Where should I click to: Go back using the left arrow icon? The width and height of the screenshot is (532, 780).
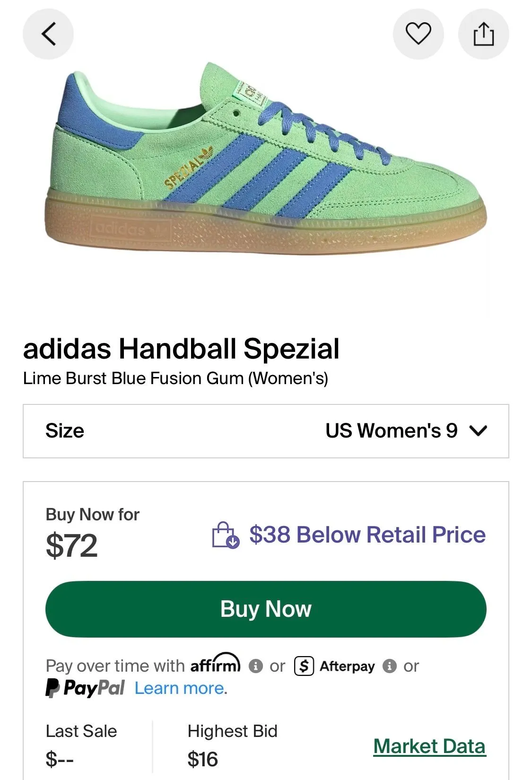pos(48,34)
